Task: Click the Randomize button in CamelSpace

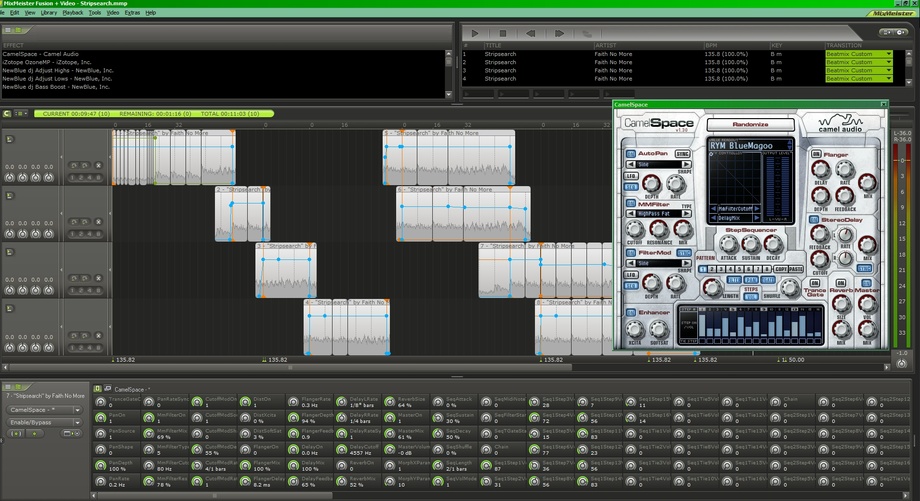Action: click(750, 125)
